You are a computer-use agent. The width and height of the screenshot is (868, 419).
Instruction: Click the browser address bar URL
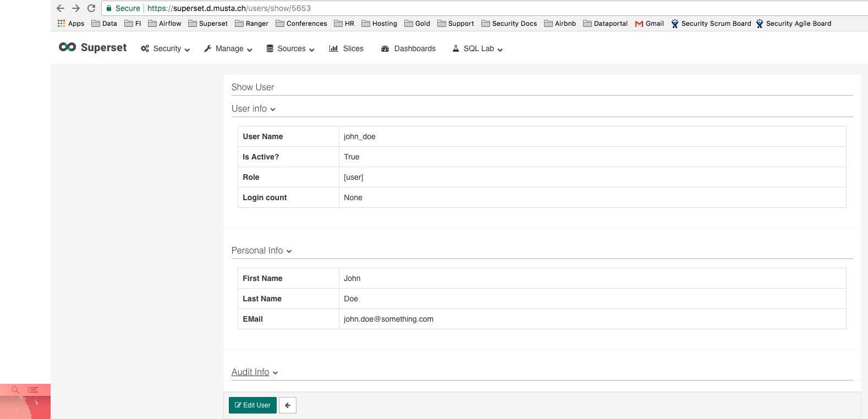tap(229, 8)
